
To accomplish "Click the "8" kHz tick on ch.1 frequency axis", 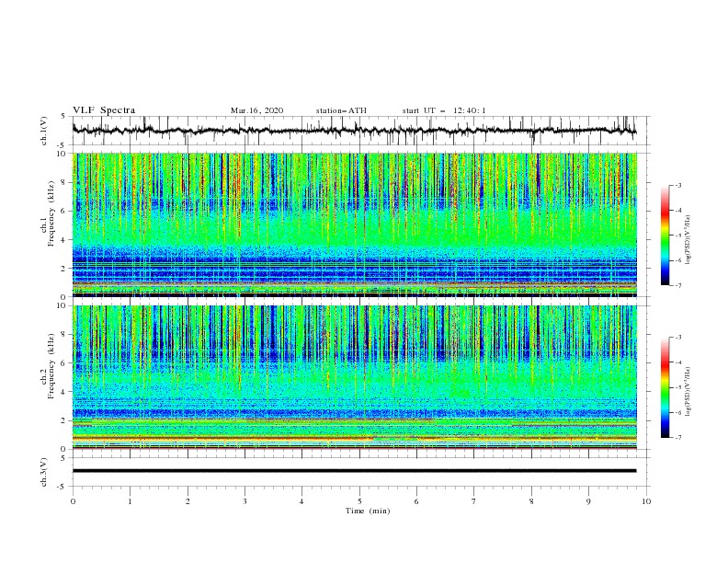I will click(64, 182).
